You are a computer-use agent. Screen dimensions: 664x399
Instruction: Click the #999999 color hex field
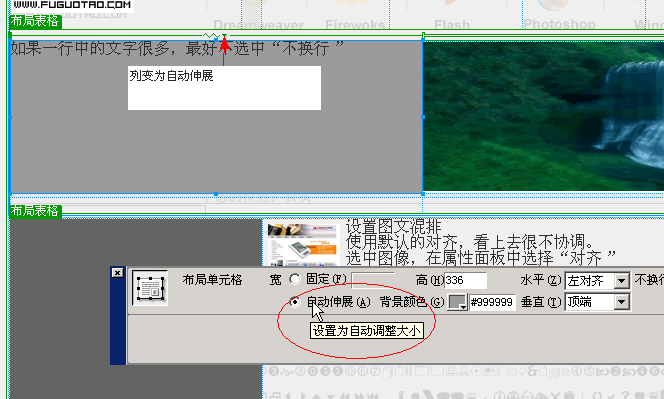492,302
